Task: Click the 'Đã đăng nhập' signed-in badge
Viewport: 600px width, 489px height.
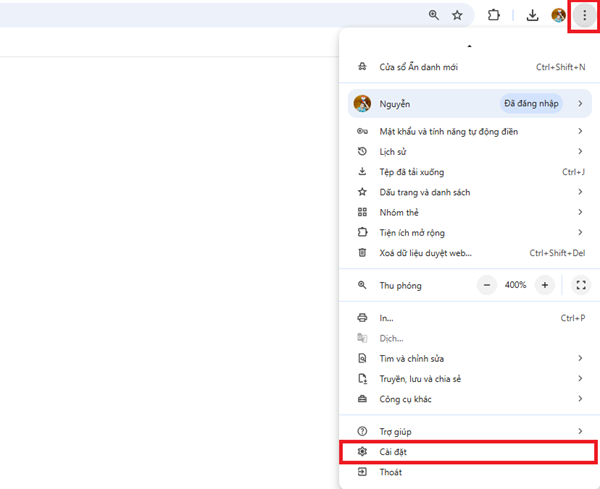Action: pos(530,103)
